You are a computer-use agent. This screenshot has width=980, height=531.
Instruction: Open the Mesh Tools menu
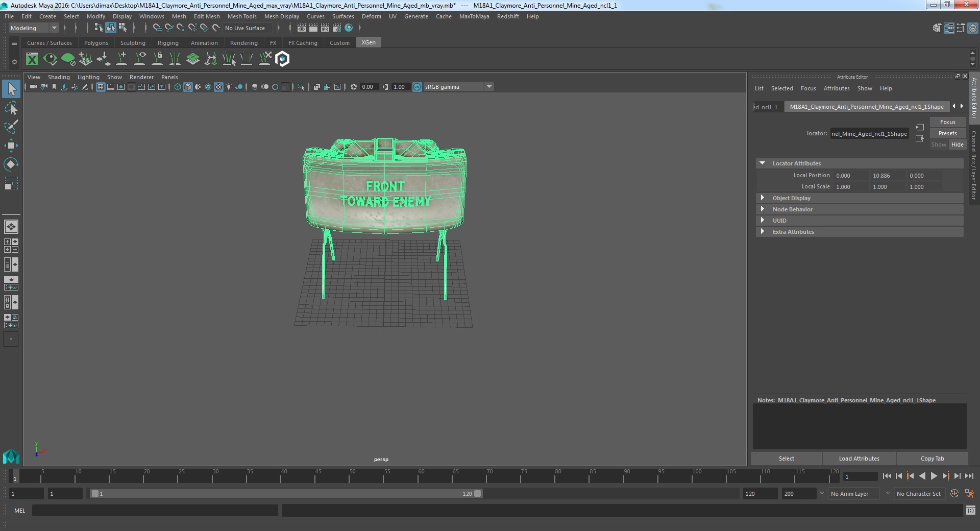click(242, 16)
